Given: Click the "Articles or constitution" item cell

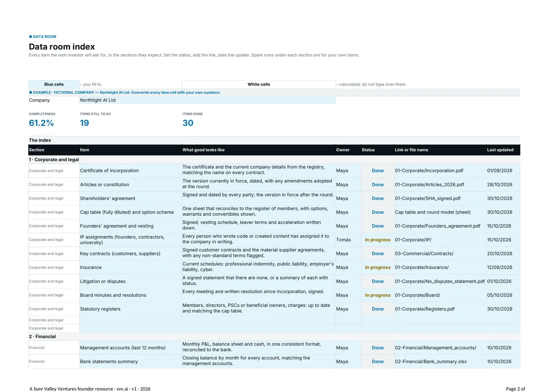Looking at the screenshot, I should pos(130,185).
